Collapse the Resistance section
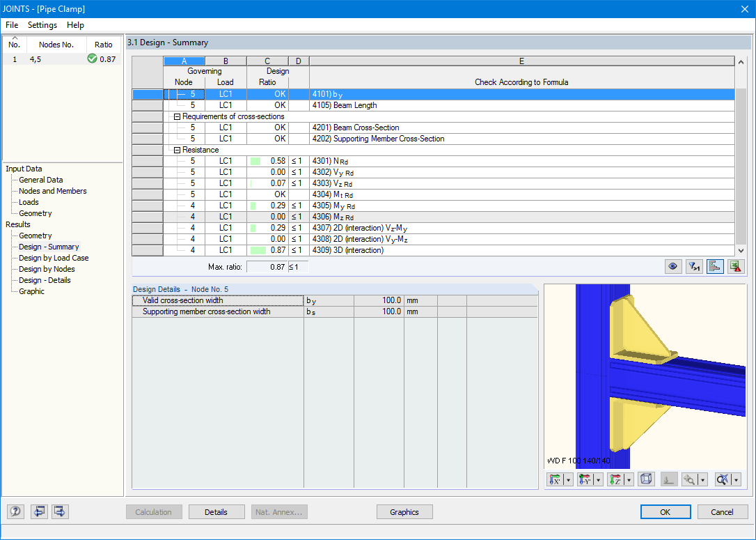The height and width of the screenshot is (540, 756). [x=176, y=149]
